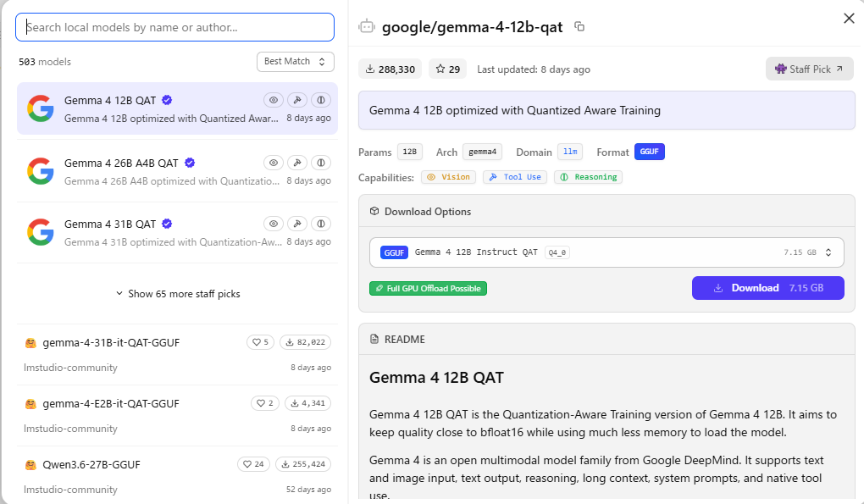Expand Show 65 more staff picks
The width and height of the screenshot is (864, 504).
click(177, 294)
